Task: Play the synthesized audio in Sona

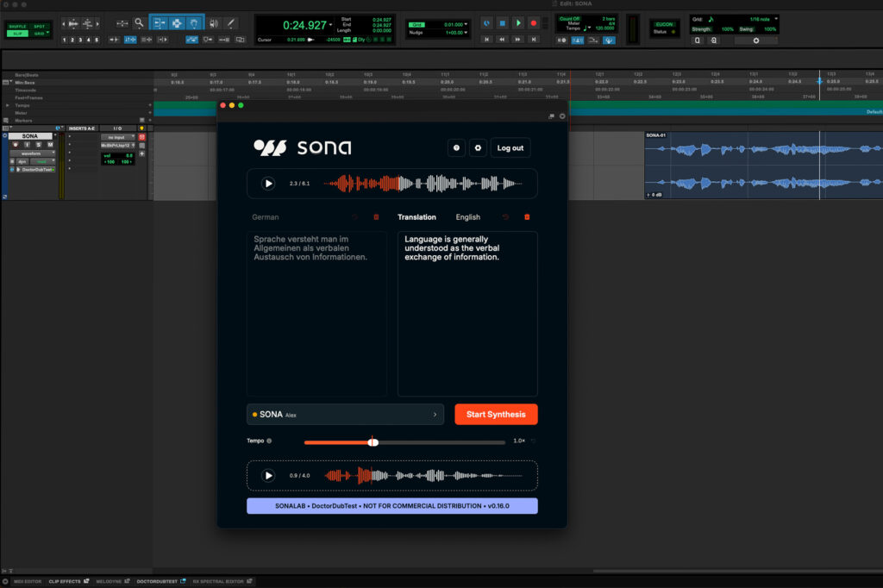Action: pos(268,475)
